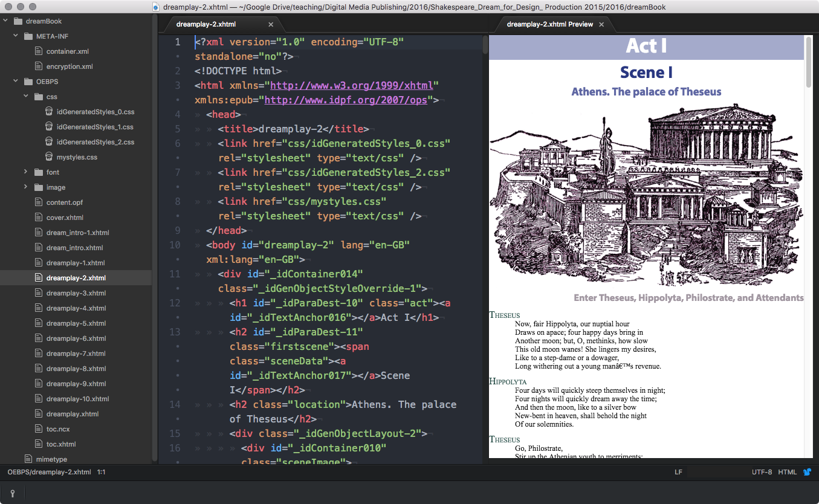Image resolution: width=819 pixels, height=504 pixels.
Task: Close the dreamplay-2.xhtml Preview tab
Action: (601, 24)
